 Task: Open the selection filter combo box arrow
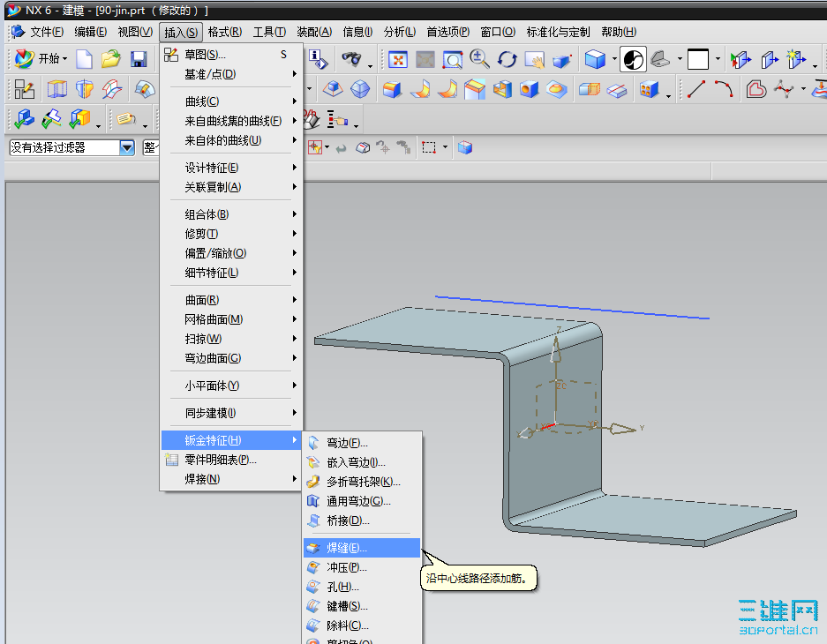point(127,147)
